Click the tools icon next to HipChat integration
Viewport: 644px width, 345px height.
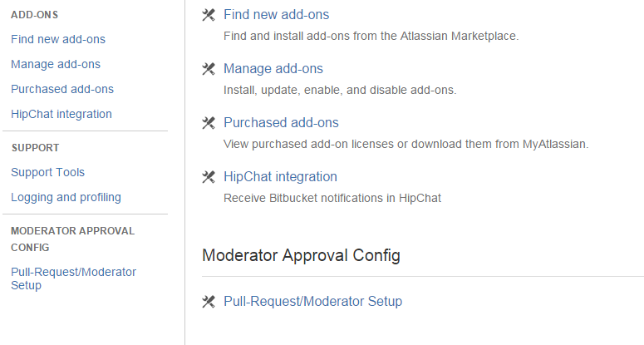(209, 177)
